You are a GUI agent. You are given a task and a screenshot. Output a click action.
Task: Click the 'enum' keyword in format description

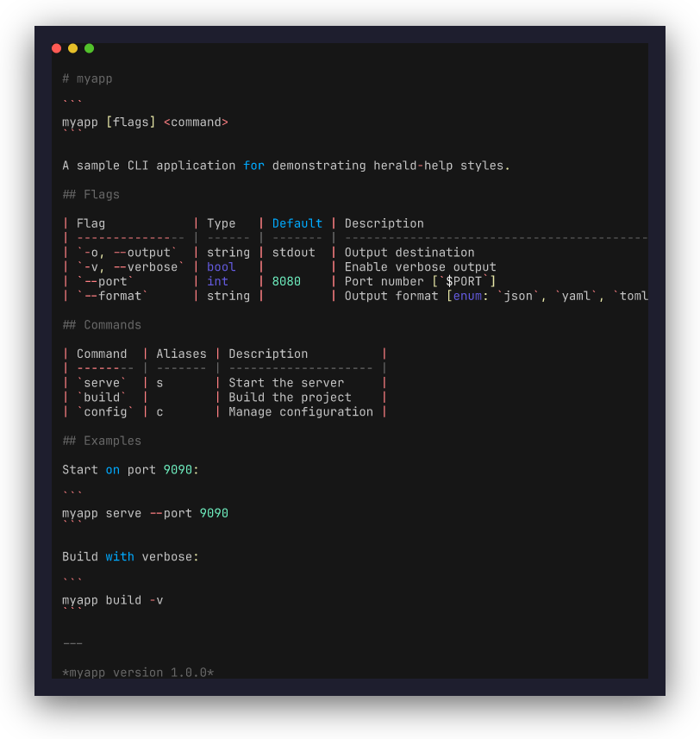click(467, 296)
